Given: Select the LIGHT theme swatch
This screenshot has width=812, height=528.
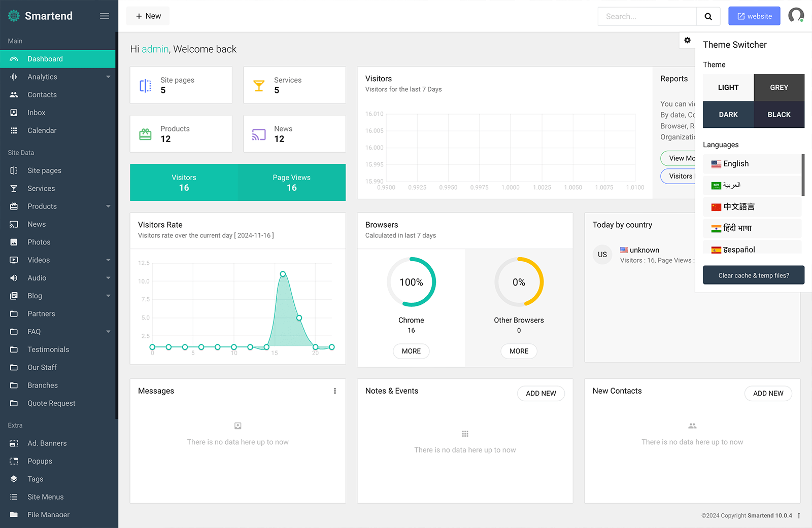Looking at the screenshot, I should point(728,88).
